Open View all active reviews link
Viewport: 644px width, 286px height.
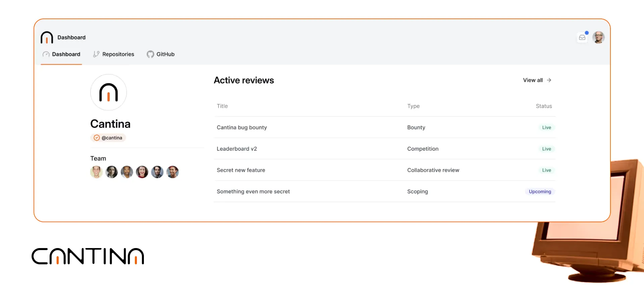pyautogui.click(x=537, y=80)
